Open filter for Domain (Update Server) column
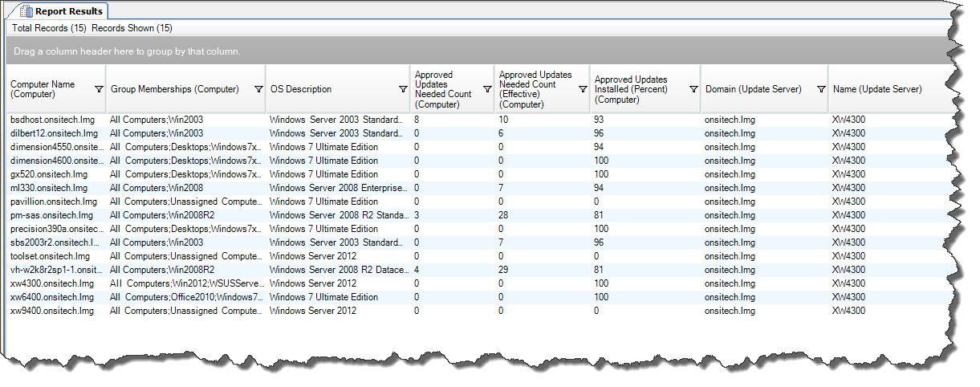980x387 pixels. click(x=821, y=89)
